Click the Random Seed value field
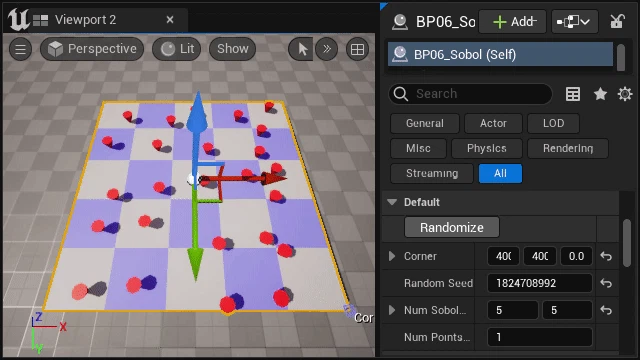Screen dimensions: 640x360 tap(540, 283)
